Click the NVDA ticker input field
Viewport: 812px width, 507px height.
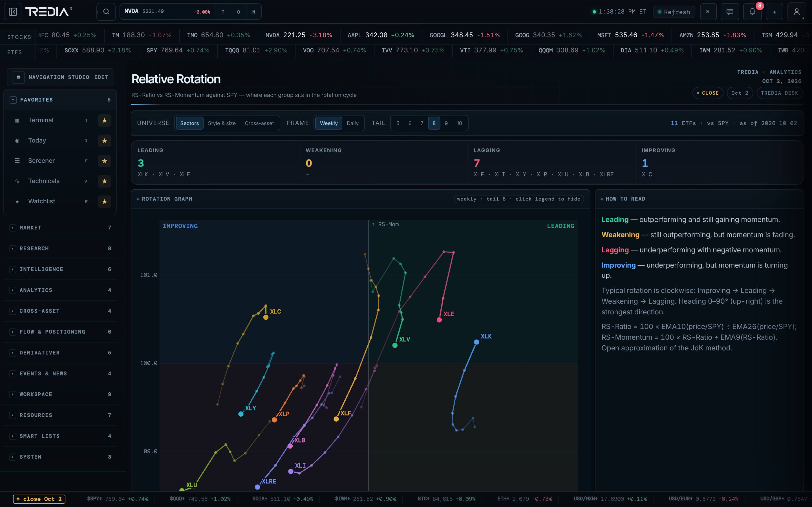coord(168,12)
